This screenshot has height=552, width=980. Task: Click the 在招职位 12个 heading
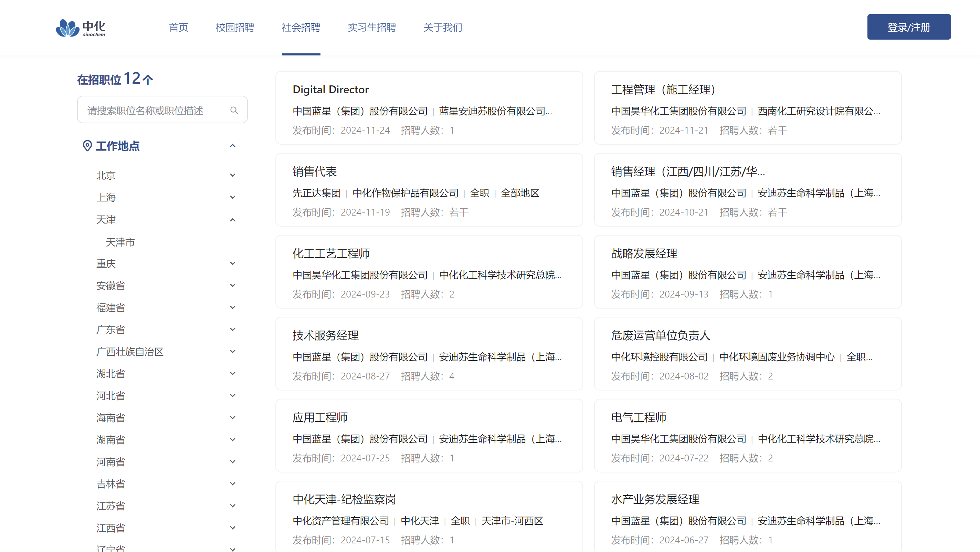[115, 79]
